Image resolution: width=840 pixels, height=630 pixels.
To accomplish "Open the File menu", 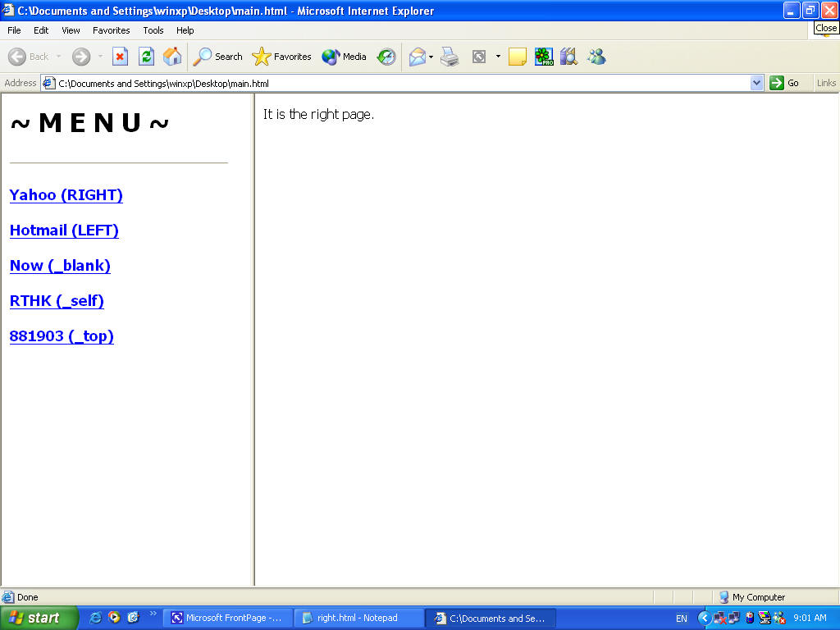I will pos(14,30).
